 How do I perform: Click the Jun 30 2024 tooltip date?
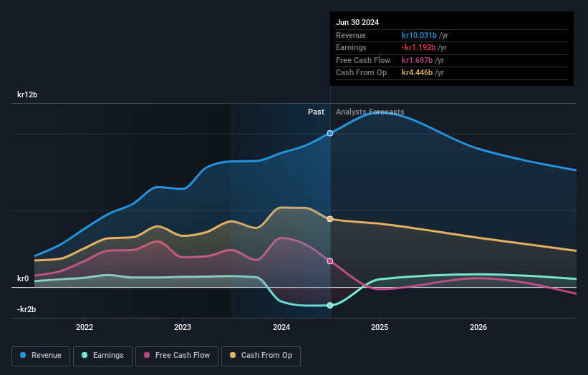click(x=357, y=22)
